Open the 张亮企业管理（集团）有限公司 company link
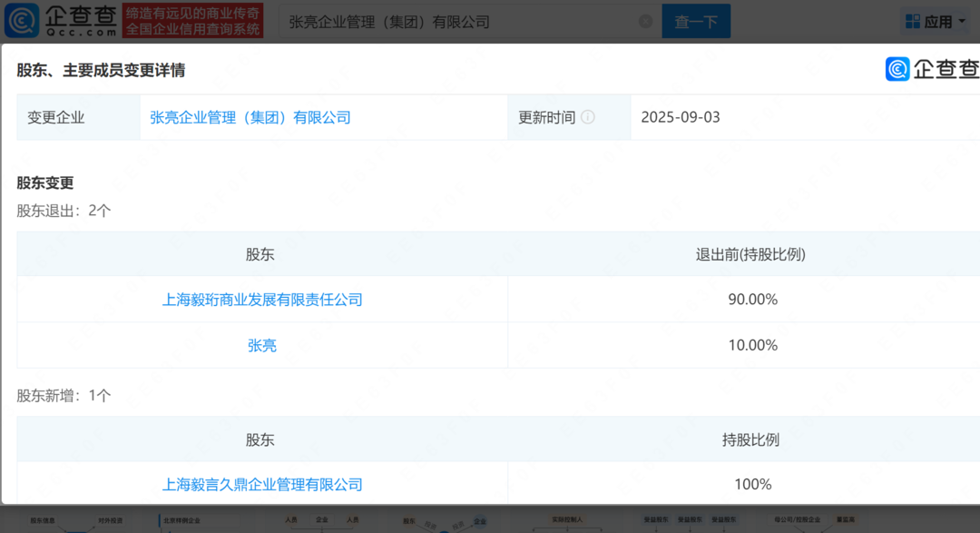Screen dimensions: 980x533 click(x=249, y=117)
